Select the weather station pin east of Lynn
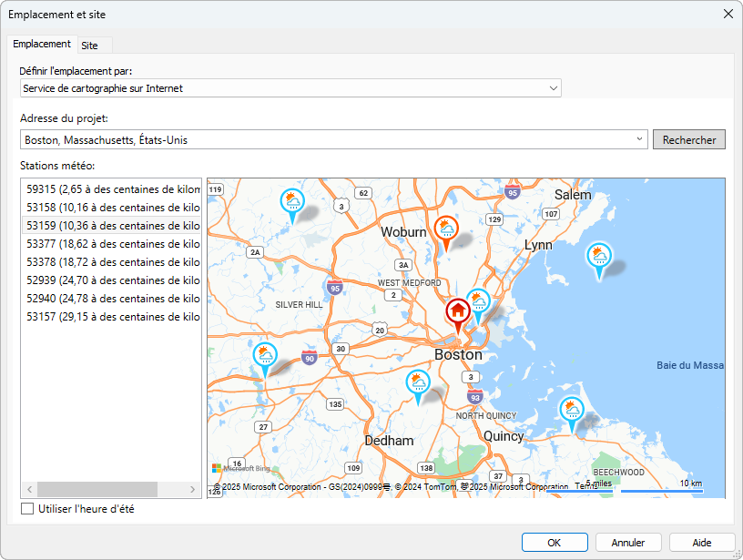This screenshot has width=743, height=560. click(x=599, y=260)
